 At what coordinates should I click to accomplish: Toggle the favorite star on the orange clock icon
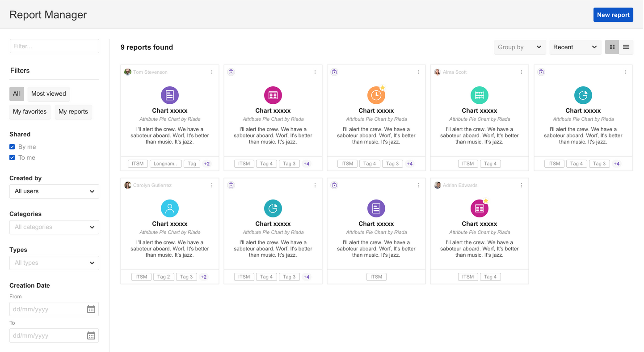[383, 88]
